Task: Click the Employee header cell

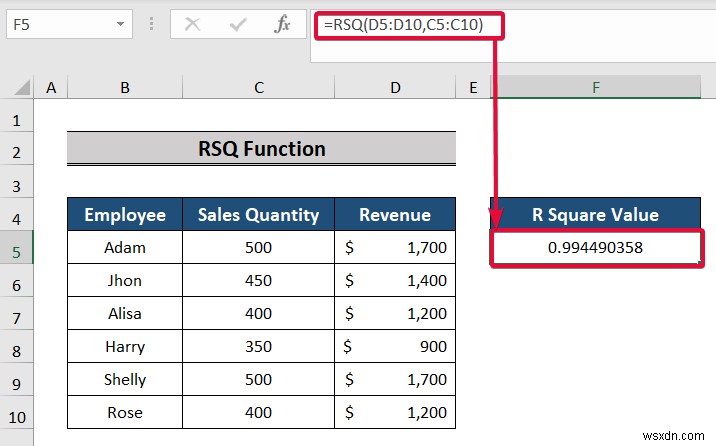Action: pyautogui.click(x=125, y=214)
